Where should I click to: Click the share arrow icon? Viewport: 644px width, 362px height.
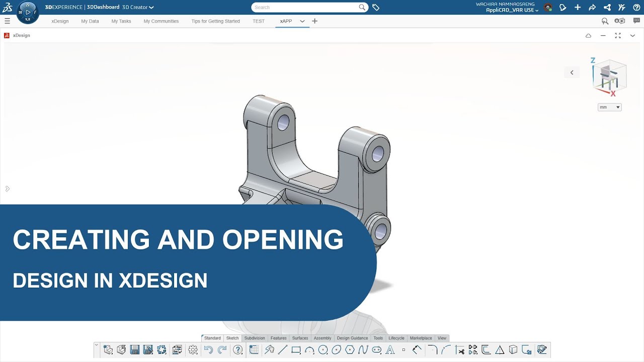[x=592, y=8]
